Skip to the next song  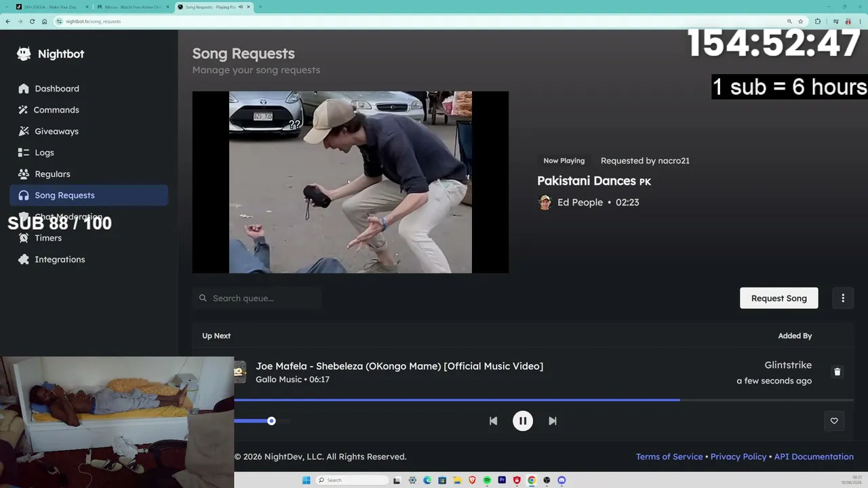coord(553,421)
